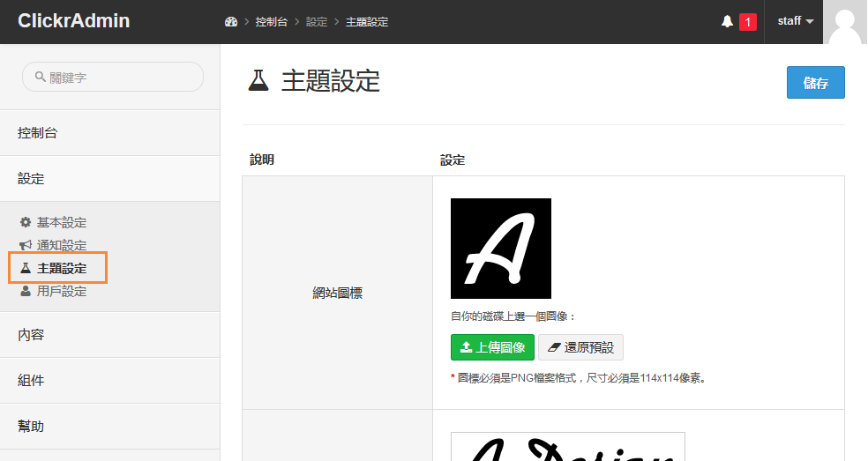
Task: Click the gear icon beside 基本設定
Action: [26, 222]
